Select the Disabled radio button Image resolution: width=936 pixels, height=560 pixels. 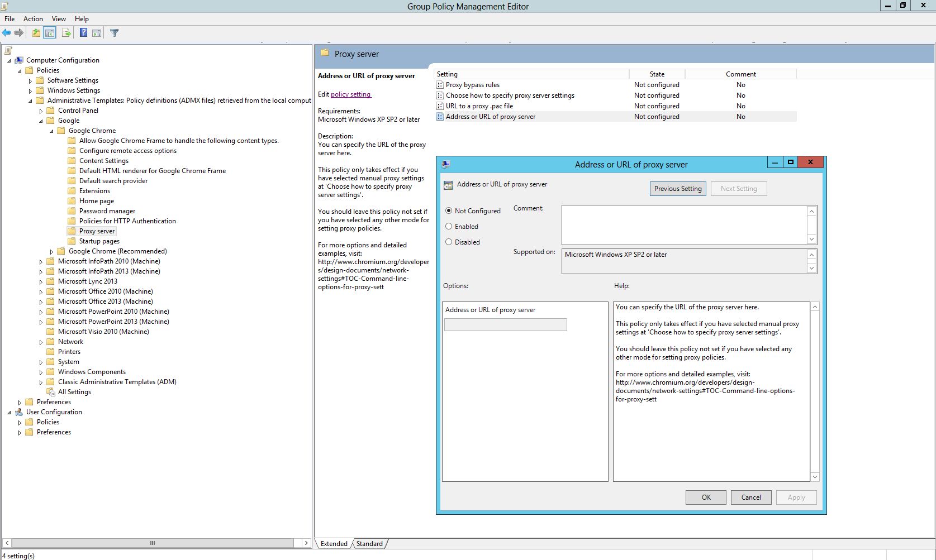(449, 242)
